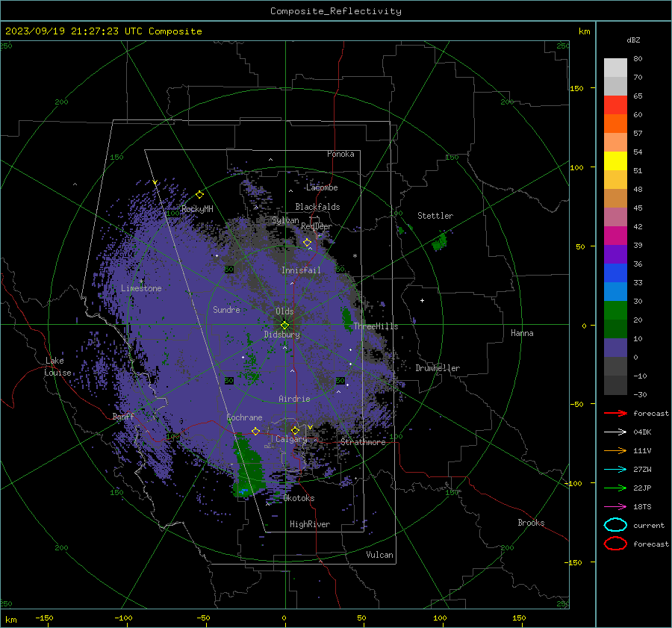Click the Drumheller city label
This screenshot has height=628, width=672.
point(438,368)
